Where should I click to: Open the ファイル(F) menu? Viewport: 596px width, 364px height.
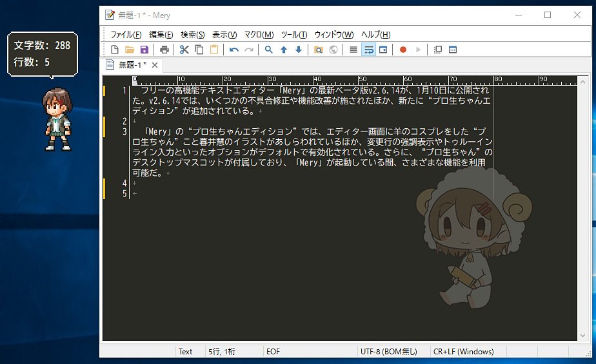(126, 35)
